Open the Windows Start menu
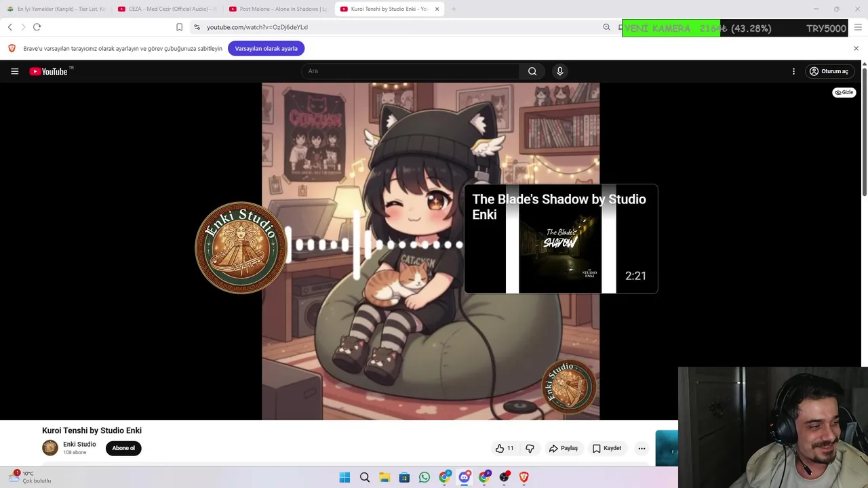Screen dimensions: 868x488 [344, 477]
